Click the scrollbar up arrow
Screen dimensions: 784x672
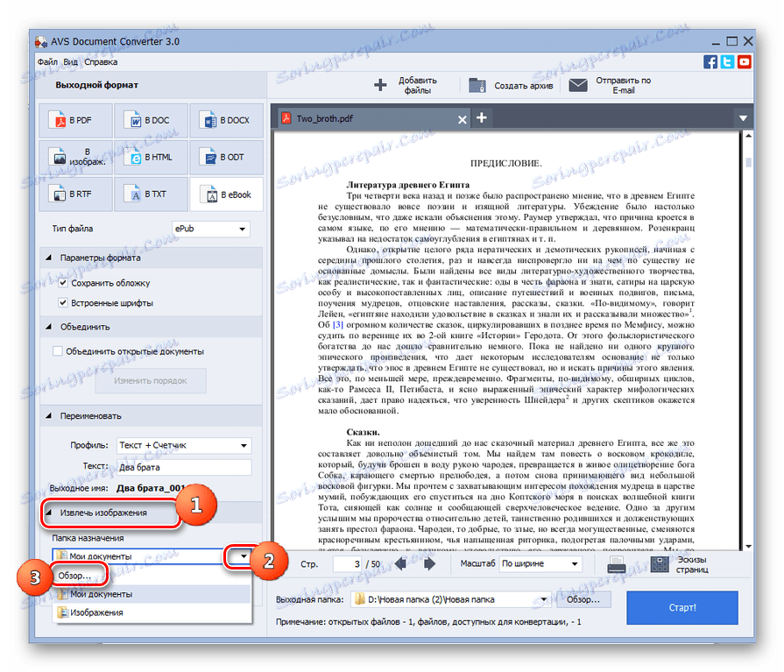pos(748,136)
